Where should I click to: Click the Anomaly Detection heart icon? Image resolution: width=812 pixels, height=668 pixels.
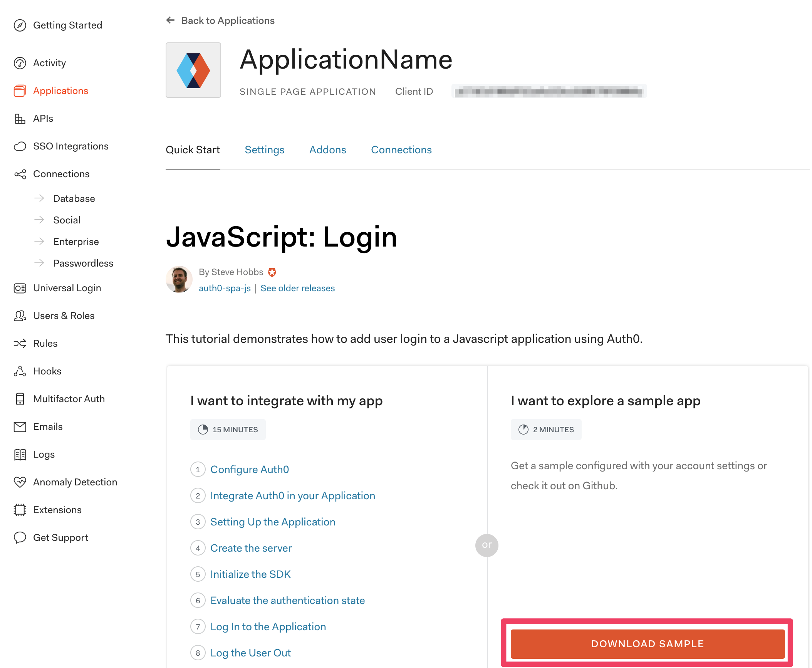click(20, 482)
